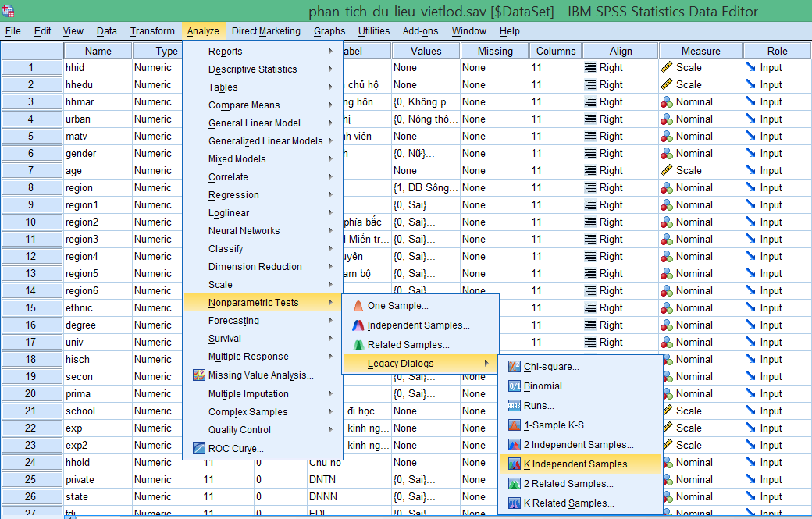Expand the Regression submenu

[234, 194]
